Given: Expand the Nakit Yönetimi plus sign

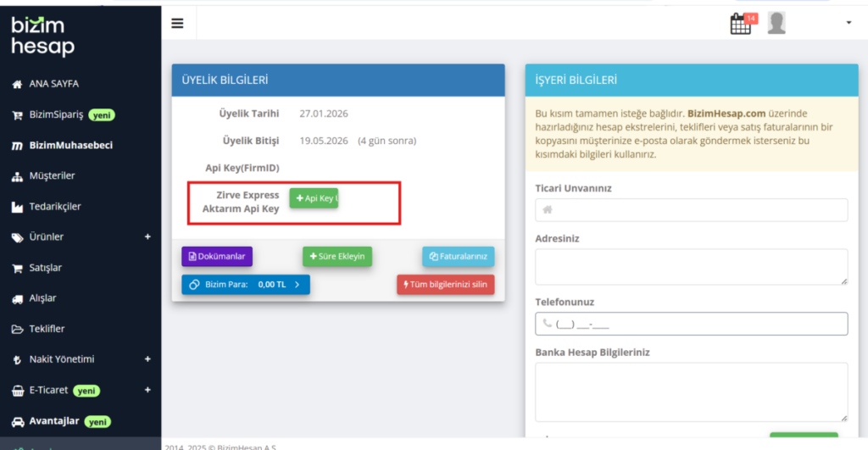Looking at the screenshot, I should coord(147,359).
